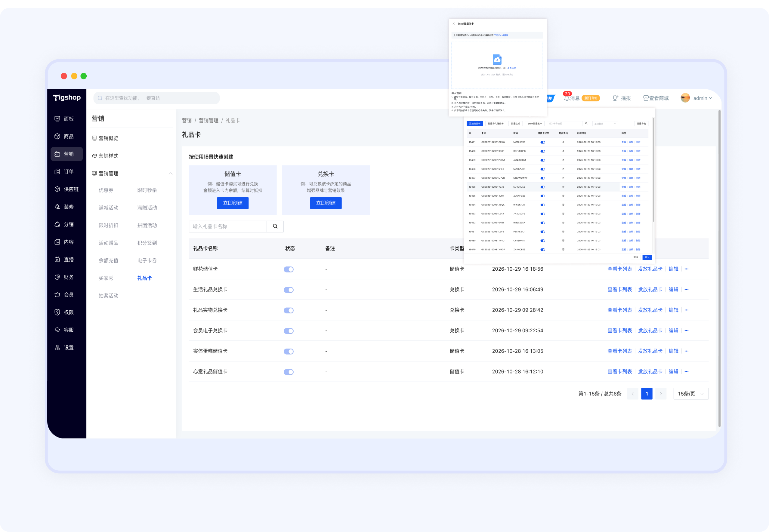Click 查看卡列表 for 鲜花储值卡

[619, 269]
